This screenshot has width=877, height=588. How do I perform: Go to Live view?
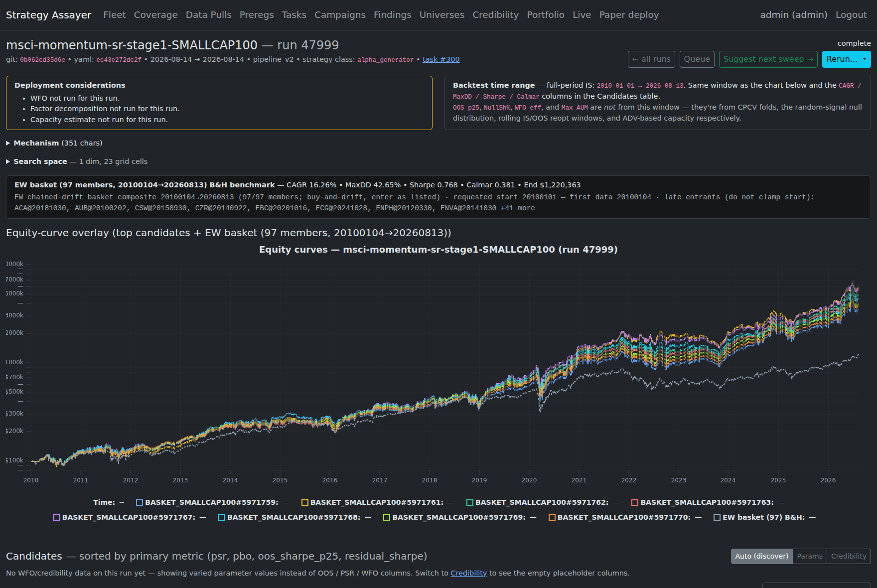582,15
